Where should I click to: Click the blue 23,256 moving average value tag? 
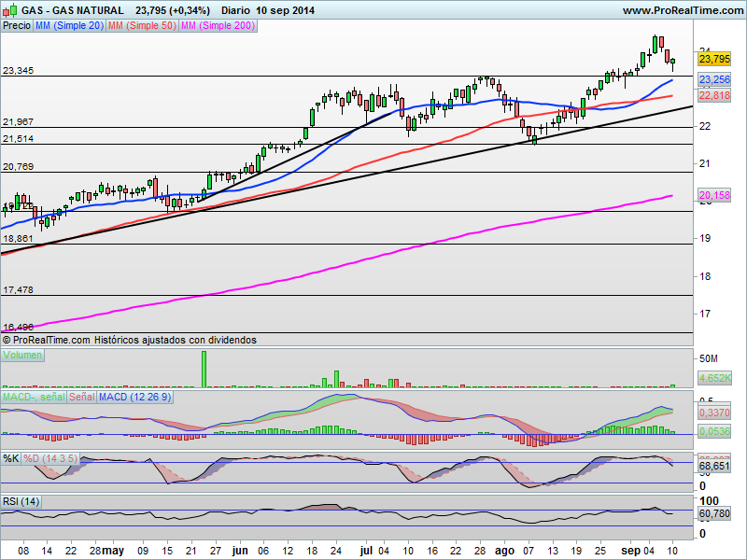point(714,79)
